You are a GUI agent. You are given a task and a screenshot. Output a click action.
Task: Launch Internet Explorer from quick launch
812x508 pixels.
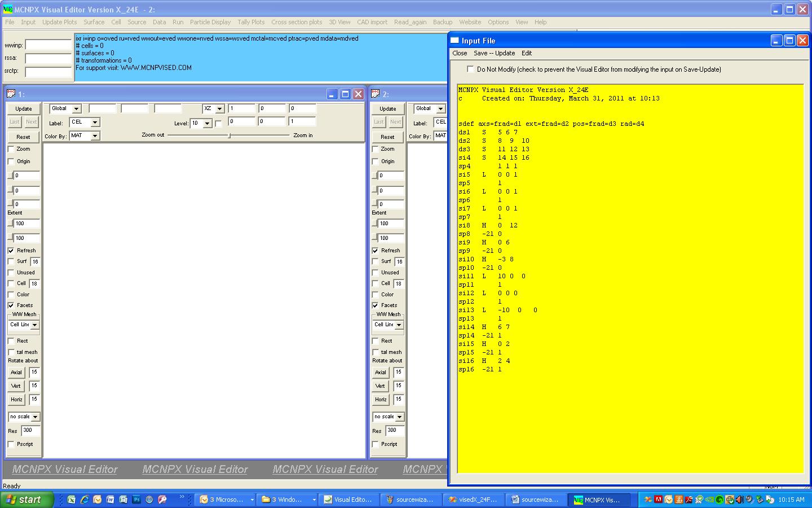pos(85,500)
